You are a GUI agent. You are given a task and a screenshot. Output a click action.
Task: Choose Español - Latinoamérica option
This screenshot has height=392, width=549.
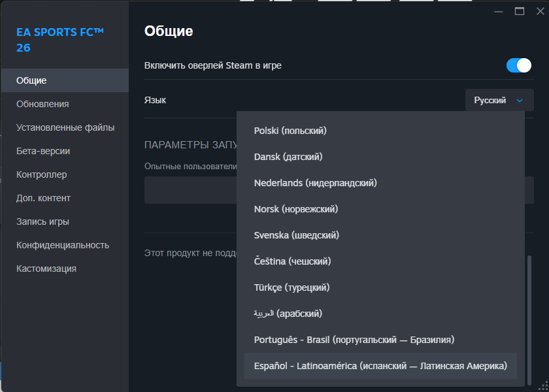(x=380, y=366)
